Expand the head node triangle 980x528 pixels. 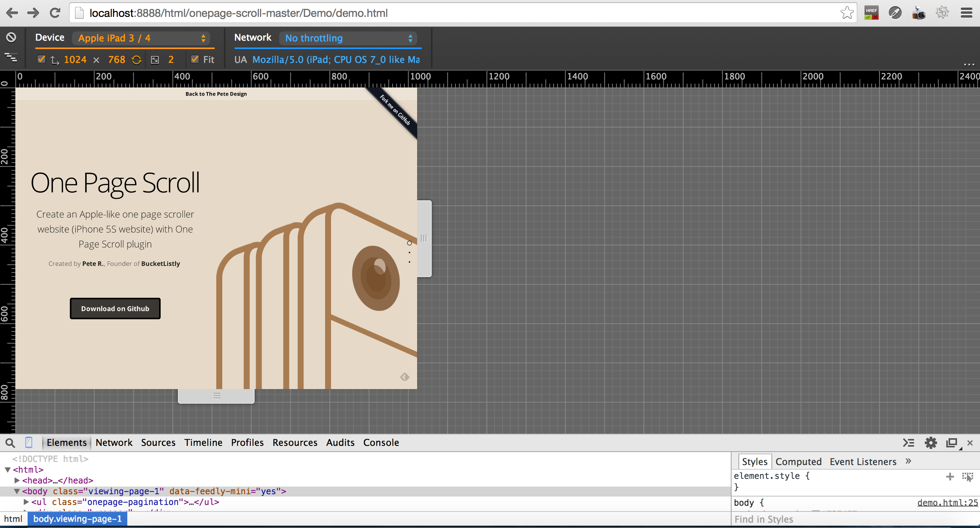[17, 480]
